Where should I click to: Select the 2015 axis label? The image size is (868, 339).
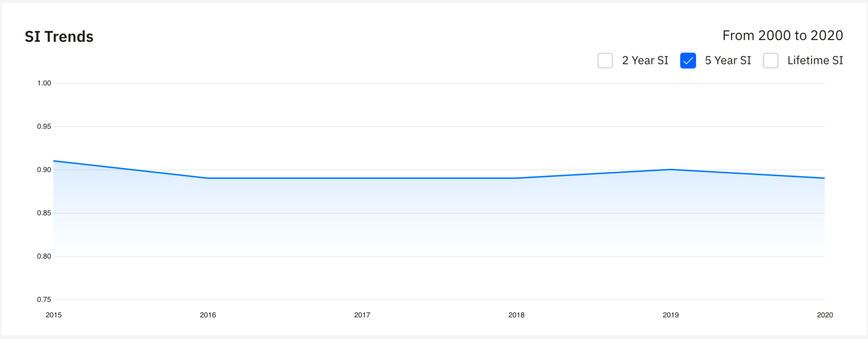[54, 315]
